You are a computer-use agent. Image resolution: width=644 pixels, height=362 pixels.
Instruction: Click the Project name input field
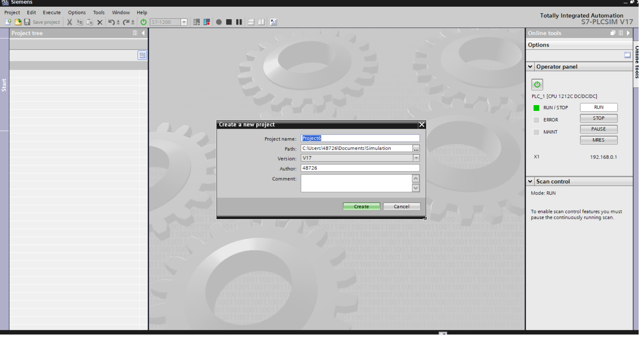pyautogui.click(x=360, y=138)
